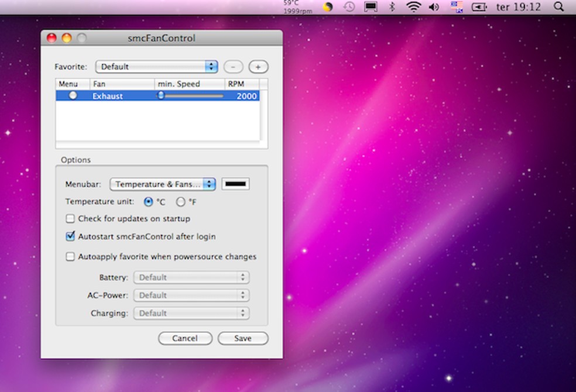Click the smcFanControl temperature readout in menu bar

(x=299, y=6)
